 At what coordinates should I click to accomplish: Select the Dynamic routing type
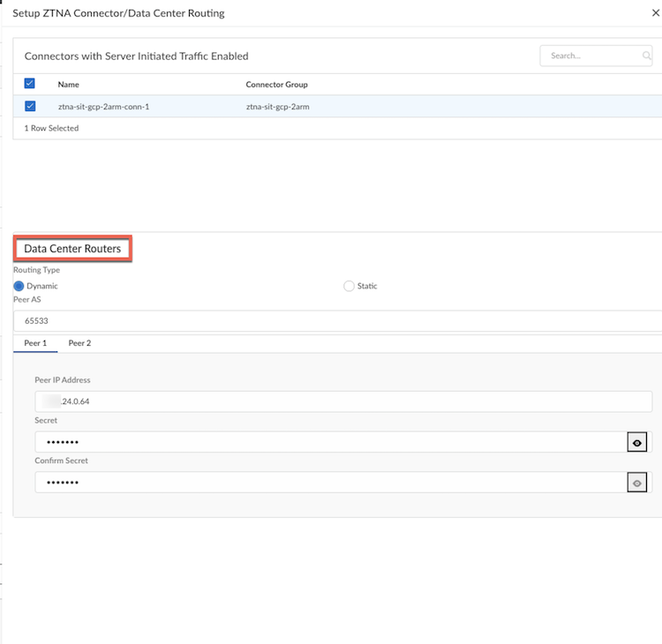pos(19,286)
